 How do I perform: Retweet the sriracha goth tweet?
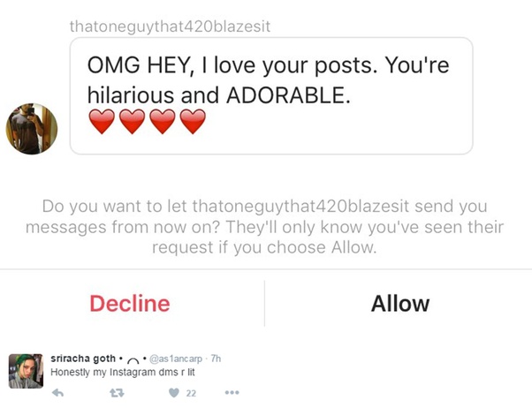tap(117, 393)
